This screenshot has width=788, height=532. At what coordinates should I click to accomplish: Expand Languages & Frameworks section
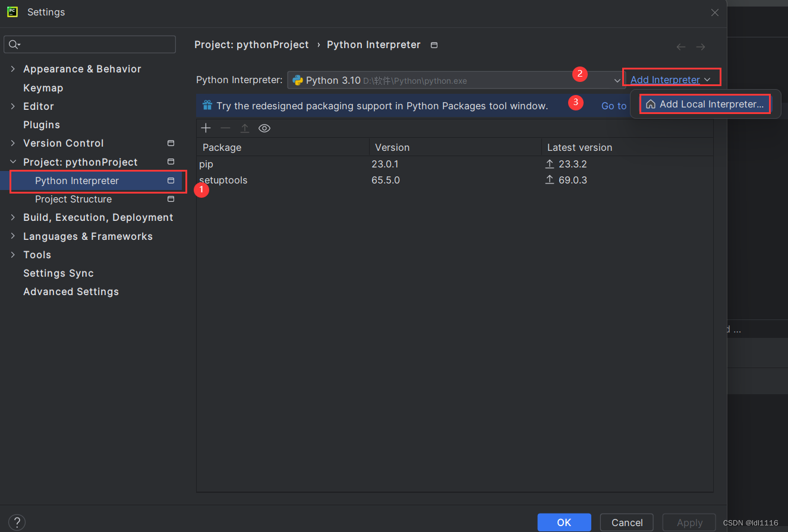12,236
